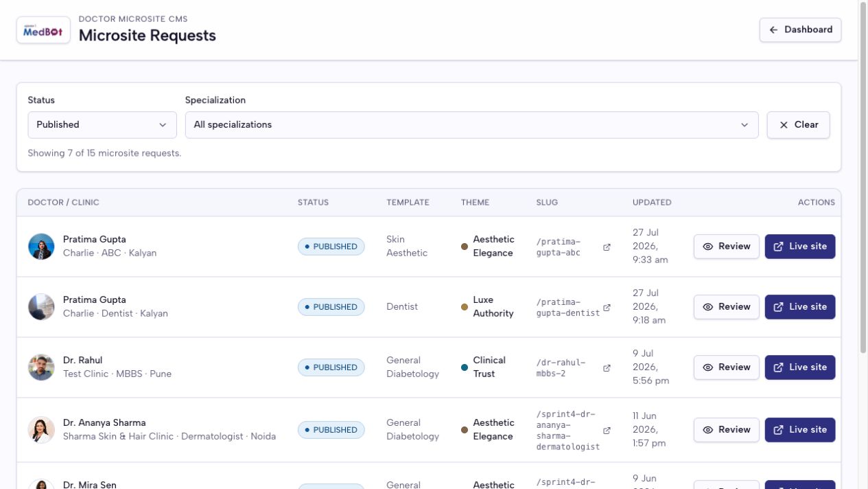The width and height of the screenshot is (868, 489).
Task: Click the slug text /pratima-gupta-dentist
Action: pyautogui.click(x=568, y=307)
